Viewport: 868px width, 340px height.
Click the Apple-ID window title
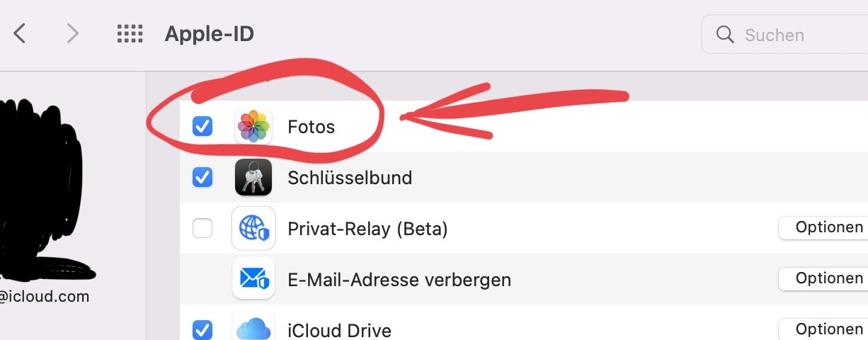(210, 33)
